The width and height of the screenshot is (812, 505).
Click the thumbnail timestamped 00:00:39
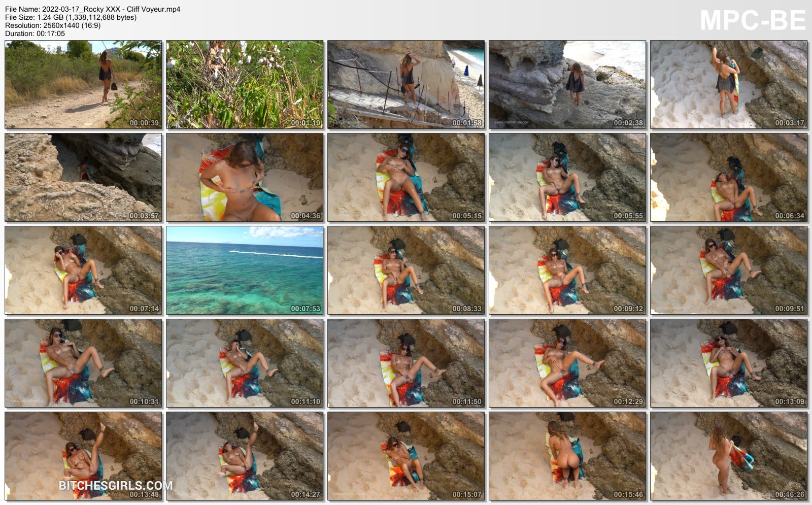coord(83,84)
